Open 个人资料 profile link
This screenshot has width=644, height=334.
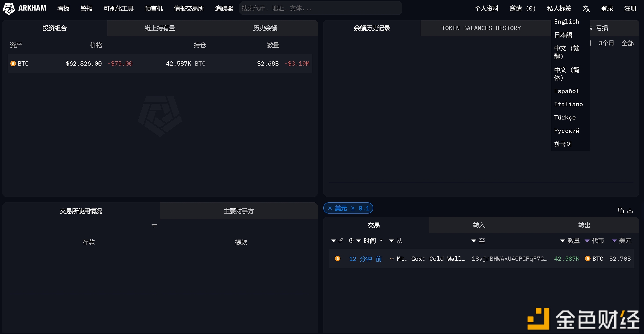click(x=486, y=8)
